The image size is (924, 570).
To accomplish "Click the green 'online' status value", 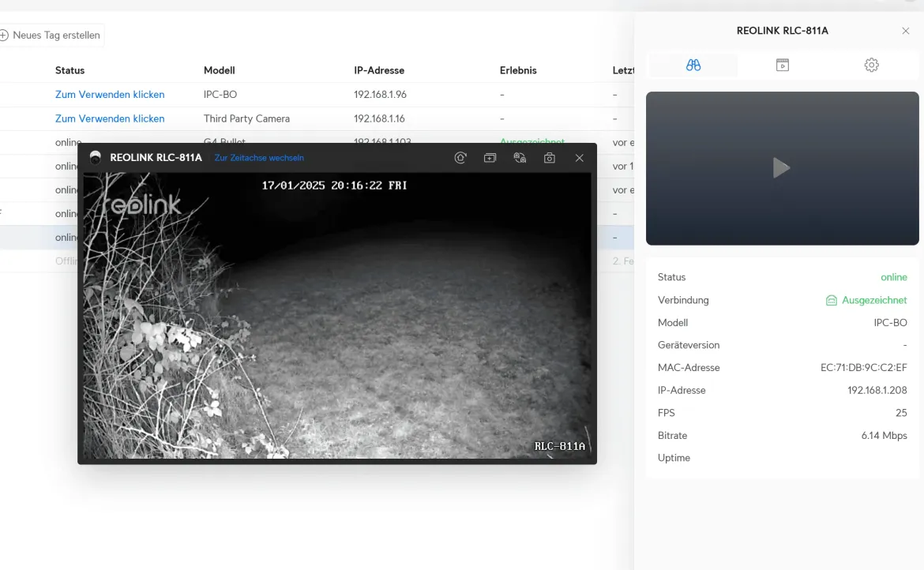I will point(894,277).
